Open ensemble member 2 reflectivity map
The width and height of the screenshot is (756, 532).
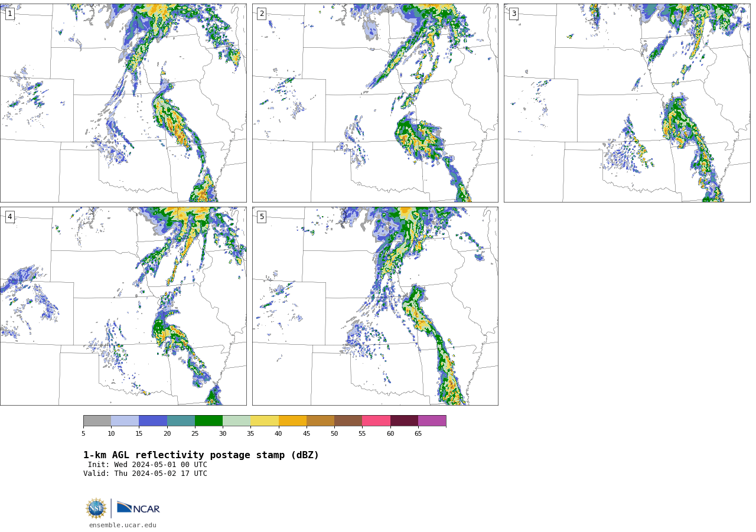(x=375, y=103)
